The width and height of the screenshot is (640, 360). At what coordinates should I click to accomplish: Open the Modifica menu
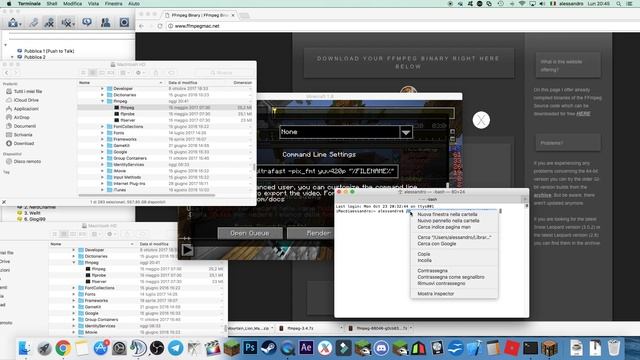(x=72, y=4)
